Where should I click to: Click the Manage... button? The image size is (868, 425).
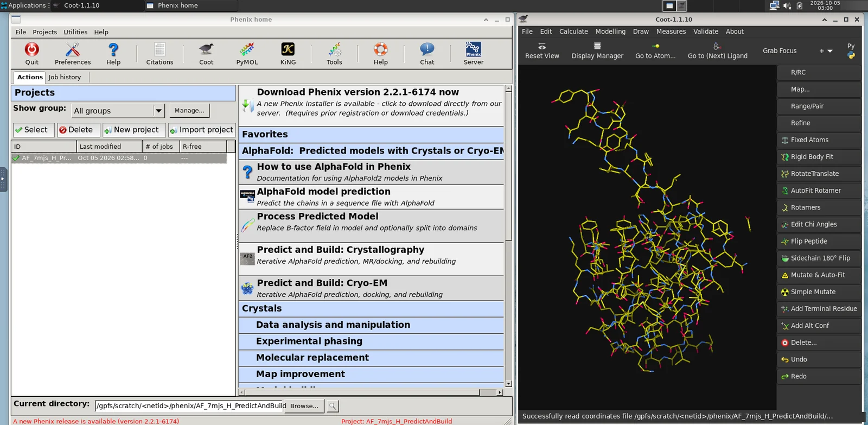(x=189, y=111)
